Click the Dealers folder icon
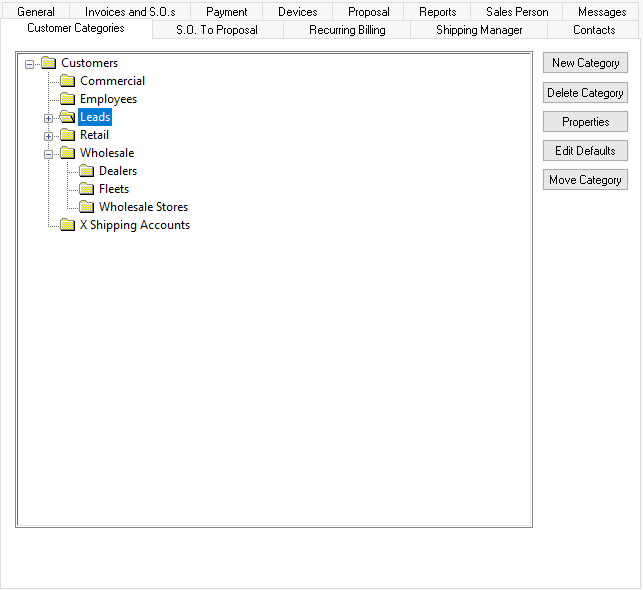Image resolution: width=643 pixels, height=590 pixels. [x=86, y=171]
